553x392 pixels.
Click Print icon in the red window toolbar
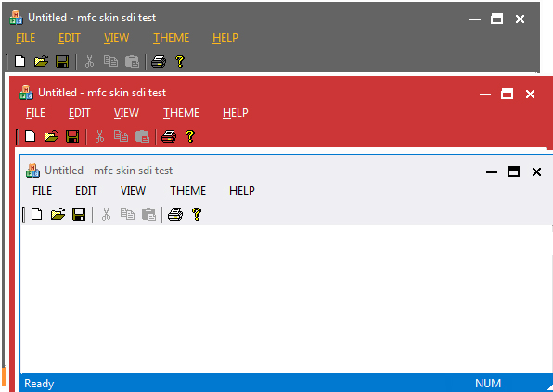click(x=169, y=136)
